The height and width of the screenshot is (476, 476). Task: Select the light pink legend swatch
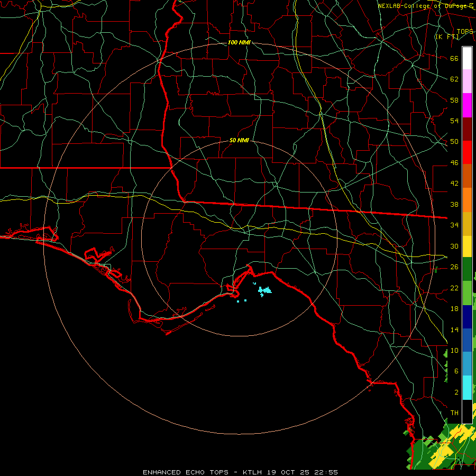tap(467, 81)
